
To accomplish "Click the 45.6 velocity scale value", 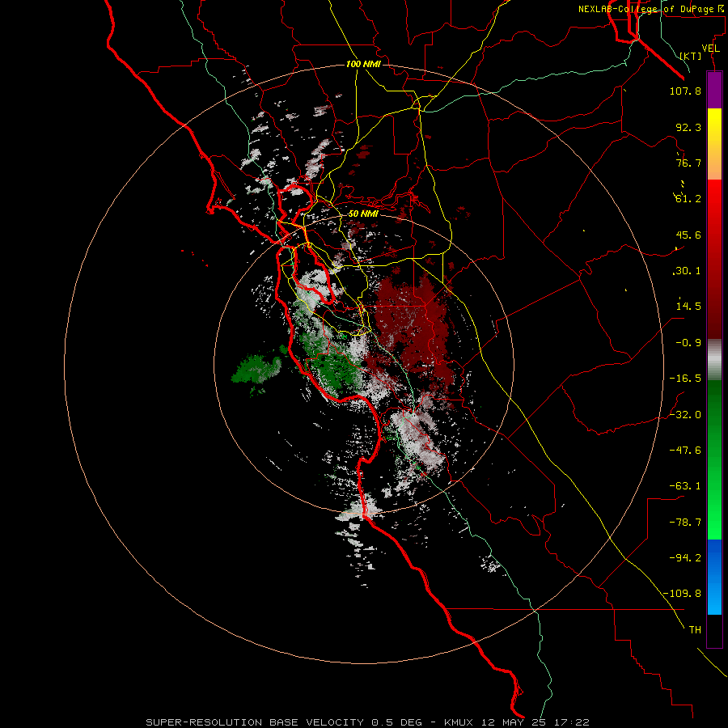I will [688, 235].
